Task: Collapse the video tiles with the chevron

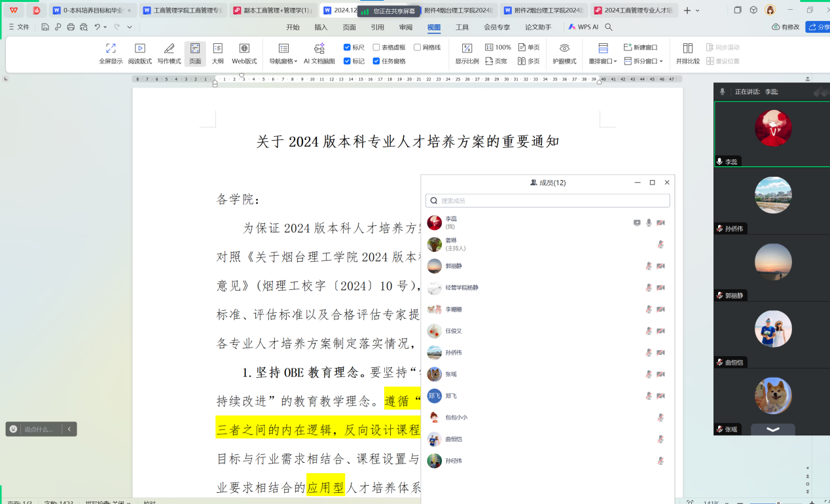Action: pos(772,429)
